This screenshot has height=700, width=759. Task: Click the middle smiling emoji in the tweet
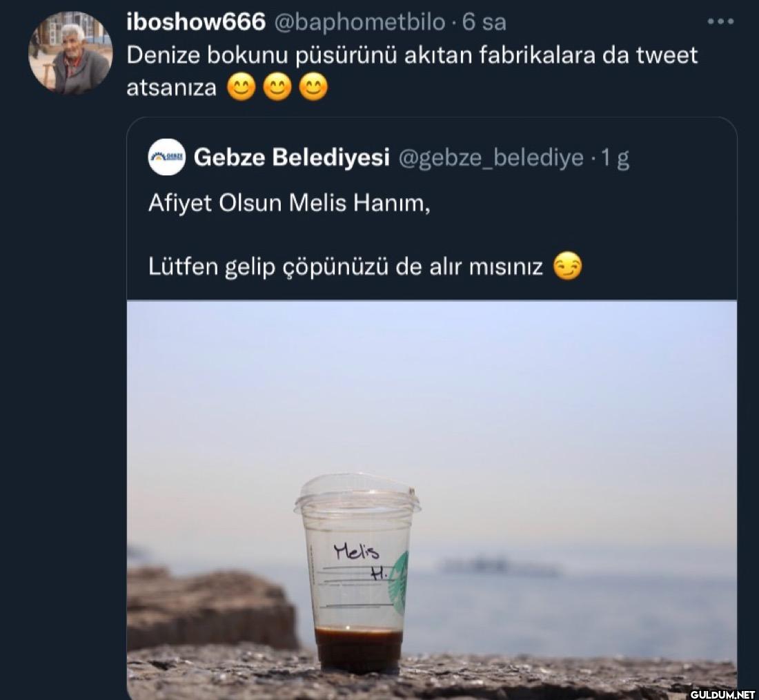click(x=277, y=89)
